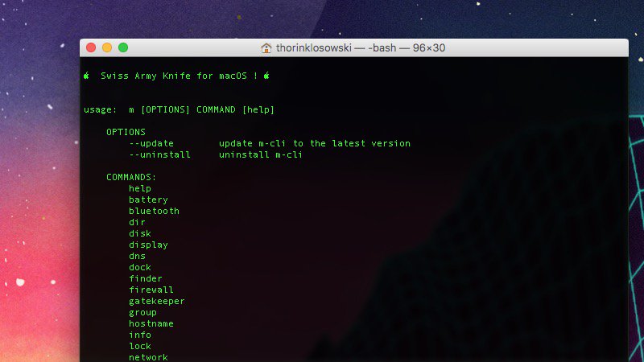The image size is (644, 362).
Task: Click the "uninstall m-cli" description
Action: (x=260, y=154)
